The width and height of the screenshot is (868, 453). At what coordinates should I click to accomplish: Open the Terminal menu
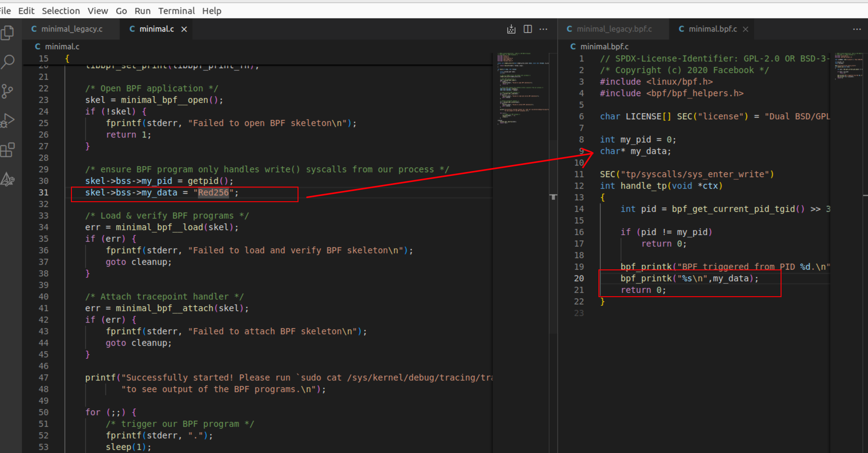pyautogui.click(x=177, y=11)
